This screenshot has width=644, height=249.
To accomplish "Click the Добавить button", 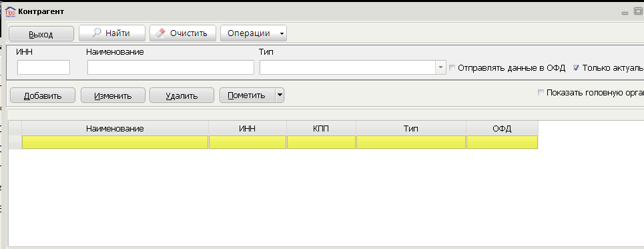I will (x=43, y=95).
